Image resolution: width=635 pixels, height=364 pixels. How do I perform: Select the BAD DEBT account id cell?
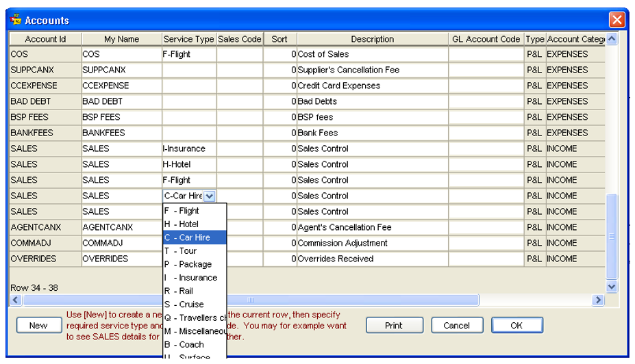(x=45, y=101)
